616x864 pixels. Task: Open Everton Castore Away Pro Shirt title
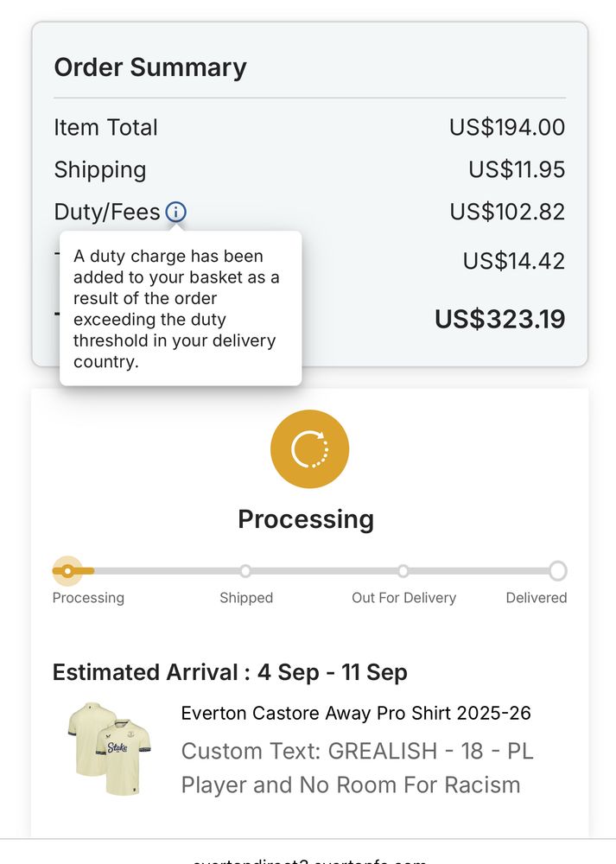pyautogui.click(x=355, y=713)
